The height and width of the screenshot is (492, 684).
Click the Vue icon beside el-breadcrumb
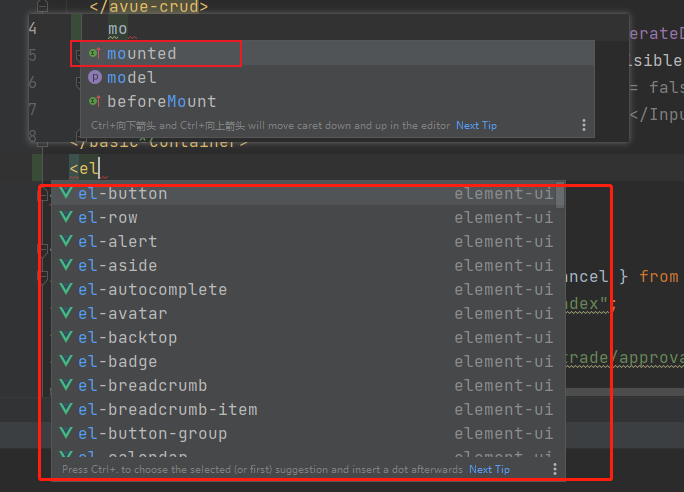click(66, 385)
